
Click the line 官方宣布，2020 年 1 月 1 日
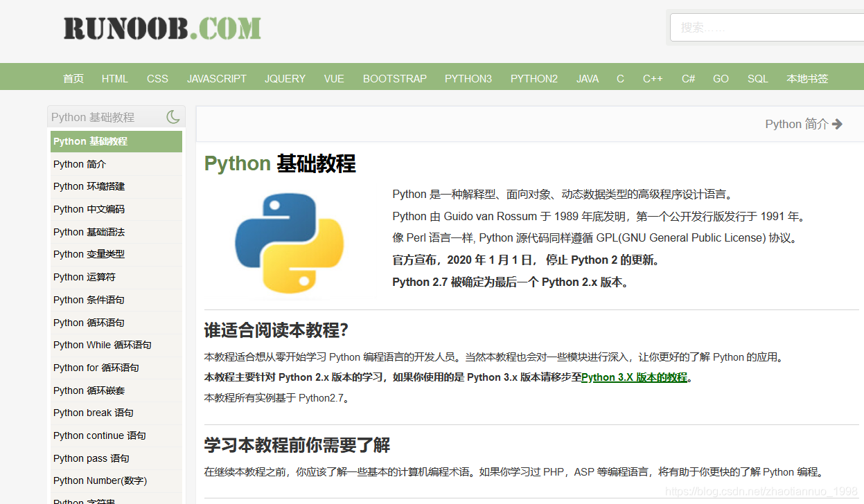(x=527, y=260)
